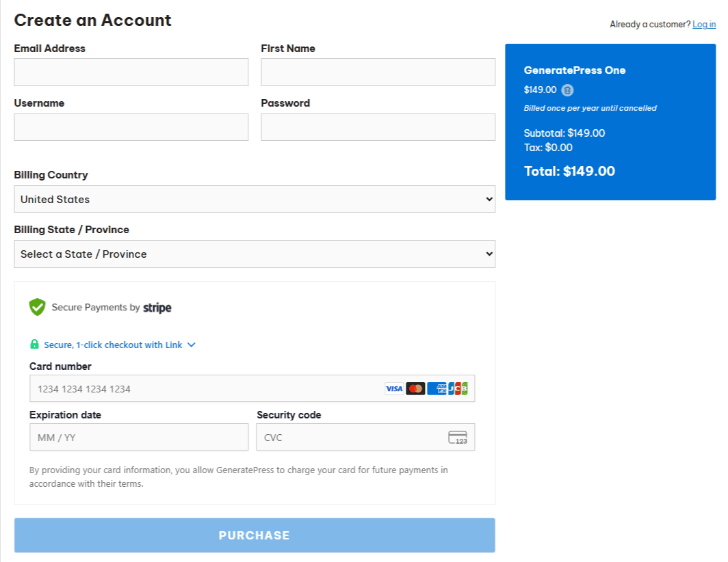This screenshot has height=562, width=728.
Task: Click Secure, 1-click checkout with Link
Action: 113,345
